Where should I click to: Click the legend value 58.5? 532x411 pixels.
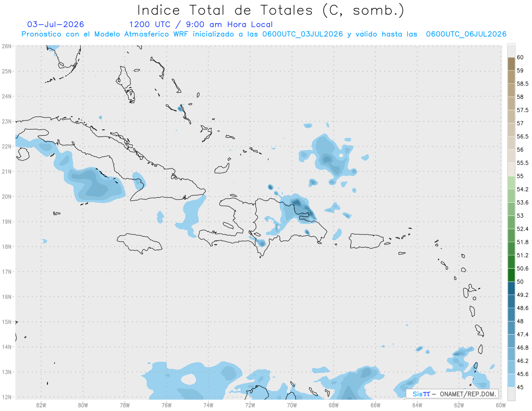click(x=523, y=83)
